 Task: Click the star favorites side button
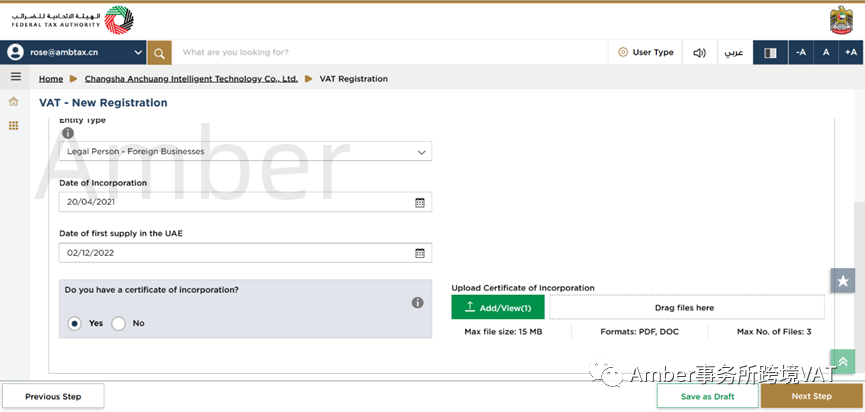[842, 281]
